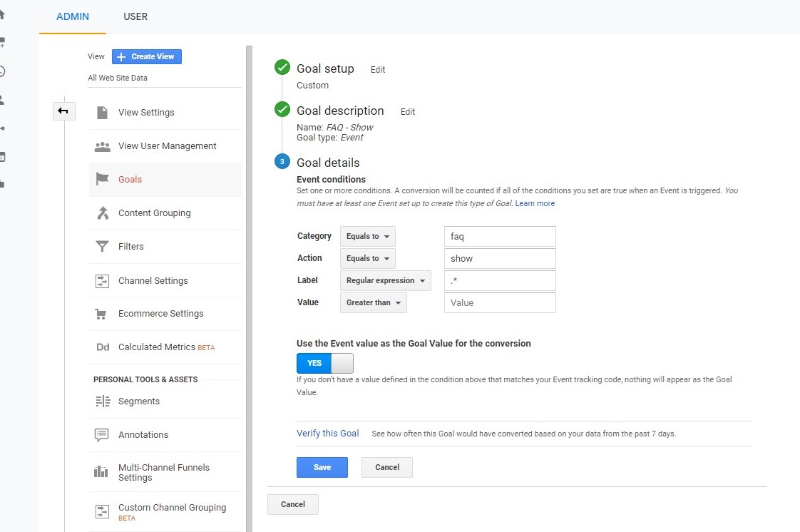Save the goal configuration
Screen dimensions: 800x532
(x=322, y=467)
